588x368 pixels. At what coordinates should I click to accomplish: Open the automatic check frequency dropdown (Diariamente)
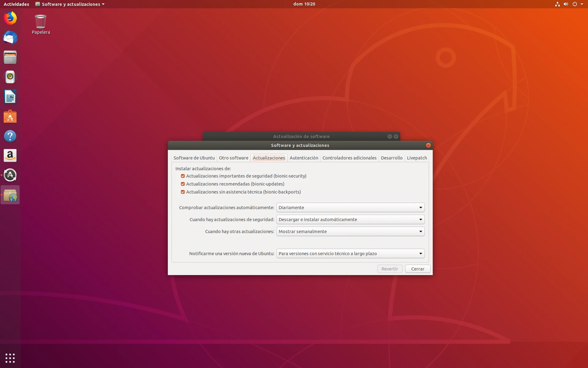pyautogui.click(x=350, y=208)
